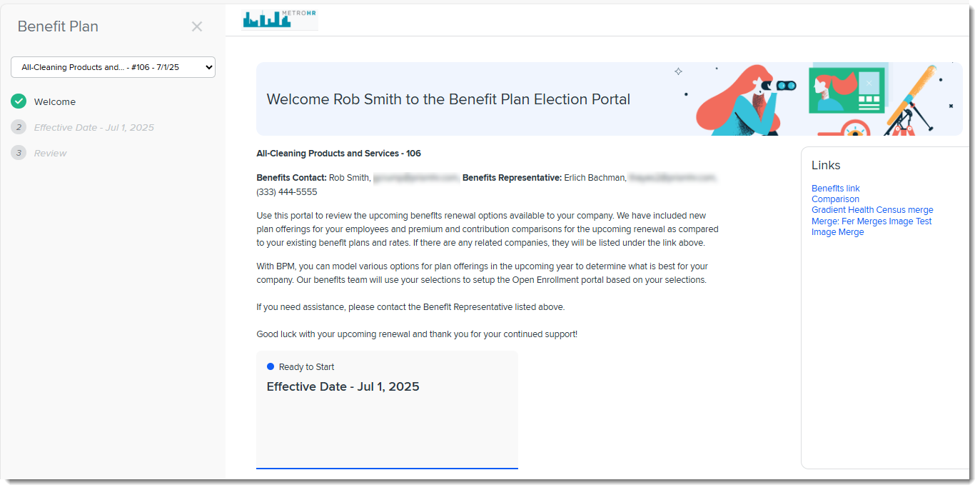Click the MetroHR logo
This screenshot has width=980, height=490.
(280, 19)
